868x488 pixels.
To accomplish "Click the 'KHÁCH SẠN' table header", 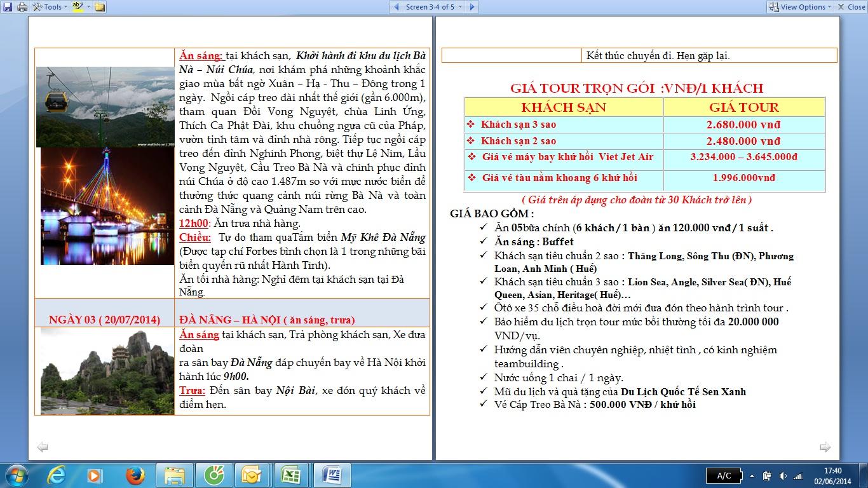I will [x=564, y=107].
